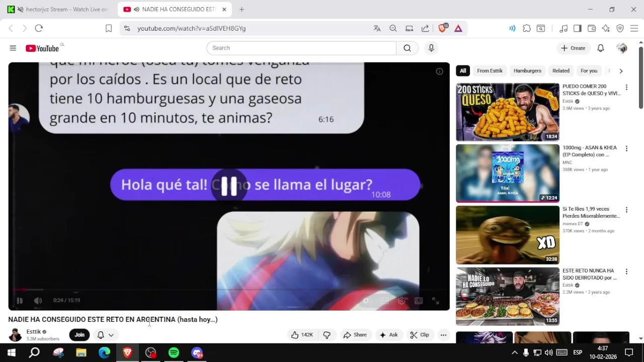Open options for 1000mg ASAN & KHEA video

626,149
